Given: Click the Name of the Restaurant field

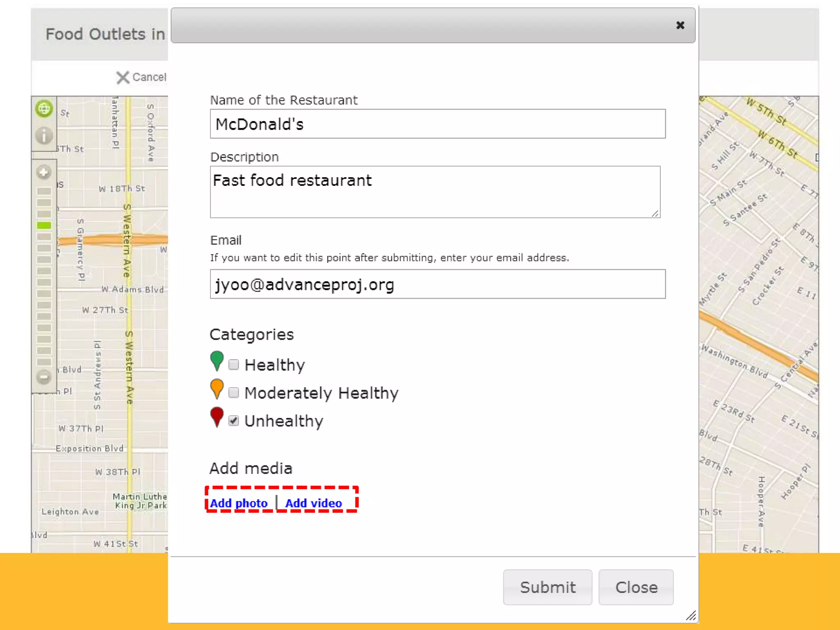Looking at the screenshot, I should pos(437,124).
